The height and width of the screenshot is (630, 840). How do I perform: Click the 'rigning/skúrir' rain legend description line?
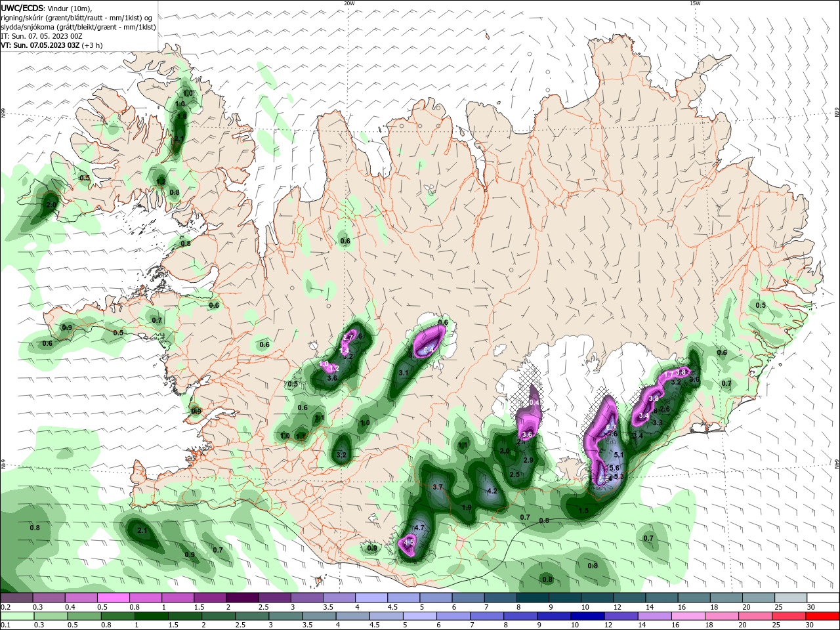point(76,18)
